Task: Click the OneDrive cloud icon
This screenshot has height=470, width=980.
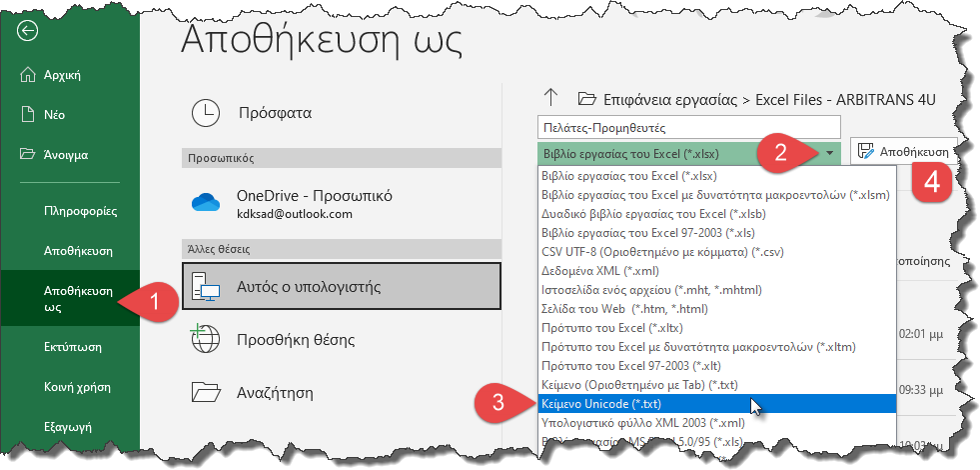Action: [206, 202]
